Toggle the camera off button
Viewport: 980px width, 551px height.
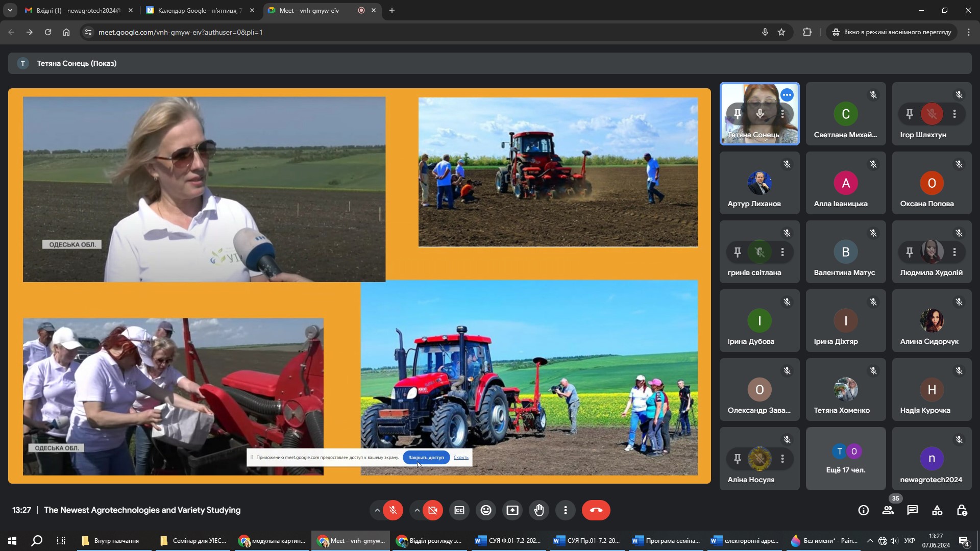click(x=433, y=510)
